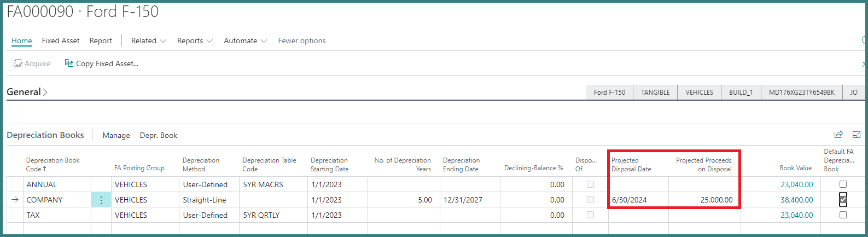Open COMPANY book value link 38,400.00
The width and height of the screenshot is (868, 237).
(796, 200)
